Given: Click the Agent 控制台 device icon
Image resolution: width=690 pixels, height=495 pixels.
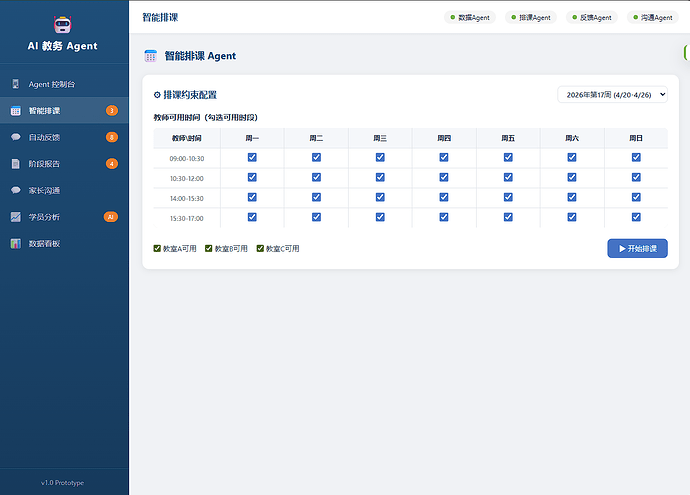Looking at the screenshot, I should (15, 84).
